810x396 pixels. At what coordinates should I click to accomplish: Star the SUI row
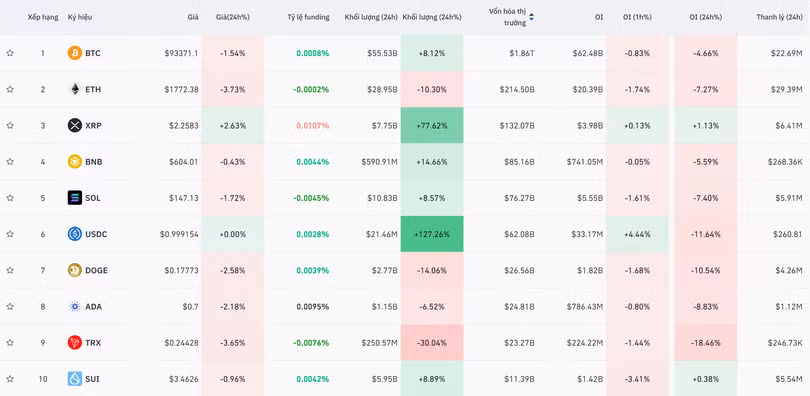[x=10, y=379]
